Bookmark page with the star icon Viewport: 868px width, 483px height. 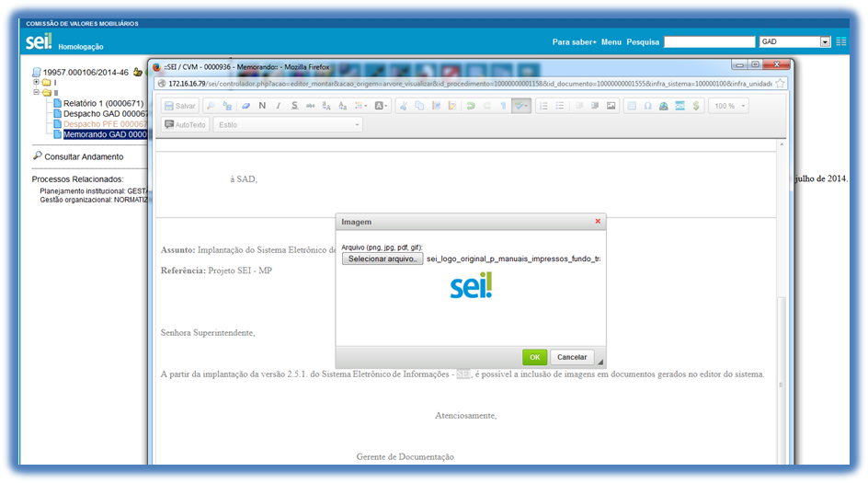(x=780, y=84)
